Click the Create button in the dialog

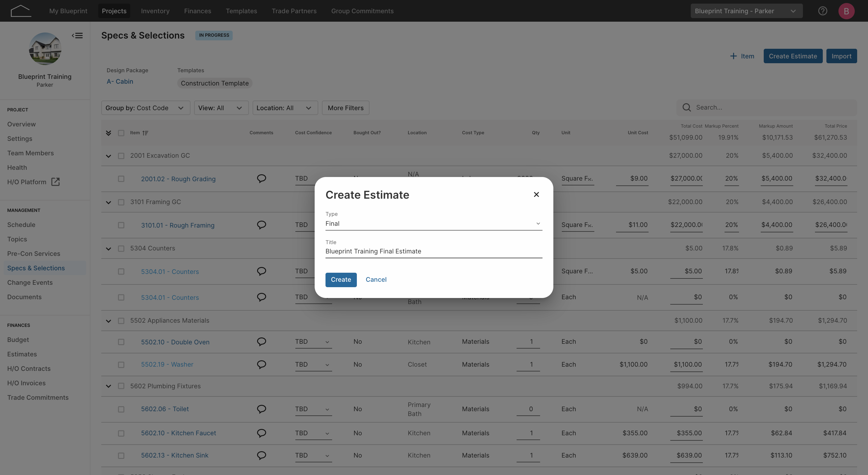click(x=341, y=279)
